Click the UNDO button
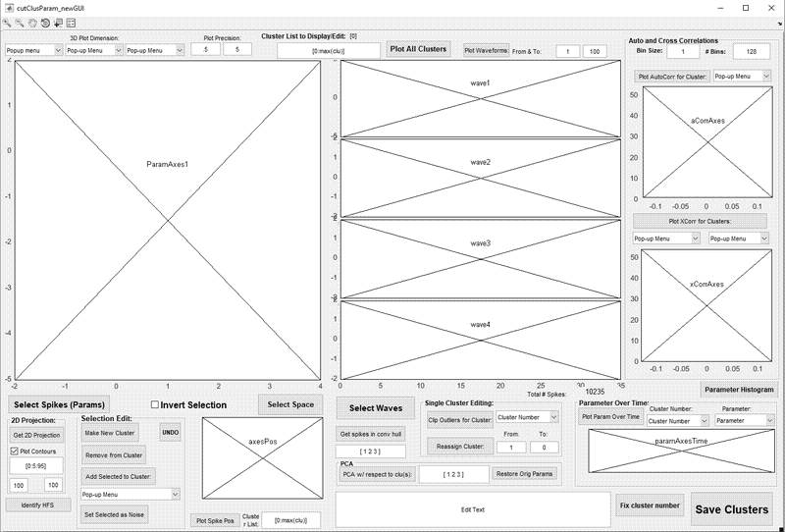 (170, 433)
